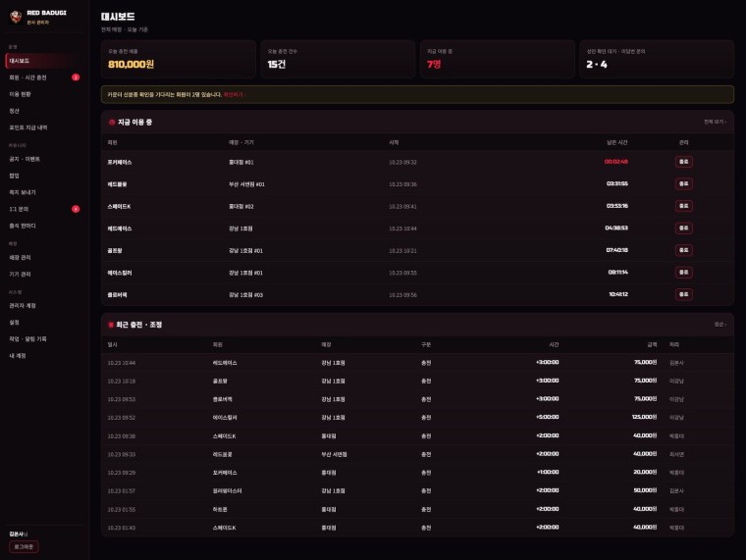The height and width of the screenshot is (560, 746).
Task: Click the 2 · 4 pending card
Action: click(657, 59)
